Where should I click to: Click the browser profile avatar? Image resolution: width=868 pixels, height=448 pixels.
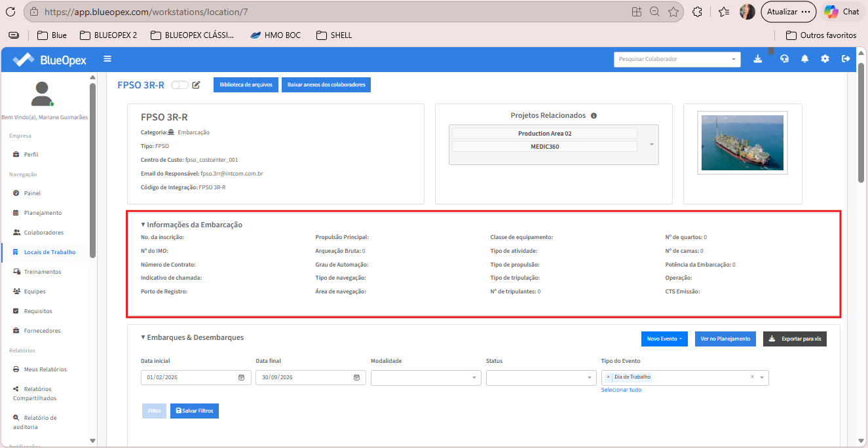(x=747, y=12)
